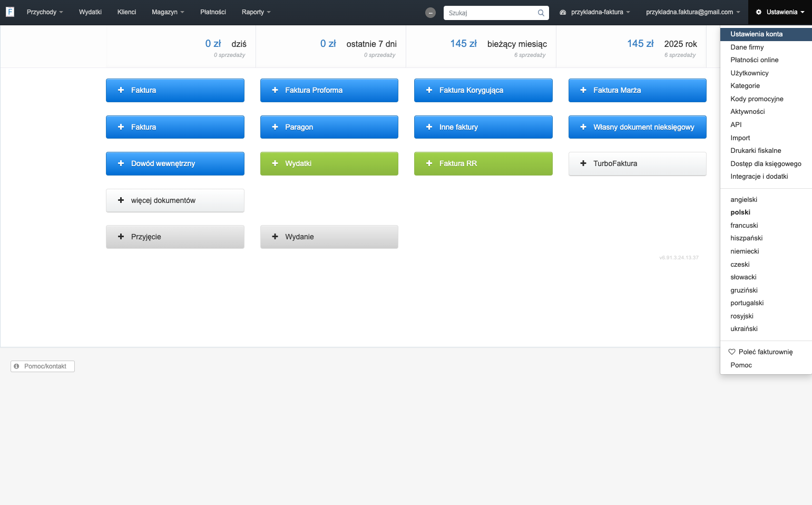Switch language to angielski

[766, 200]
